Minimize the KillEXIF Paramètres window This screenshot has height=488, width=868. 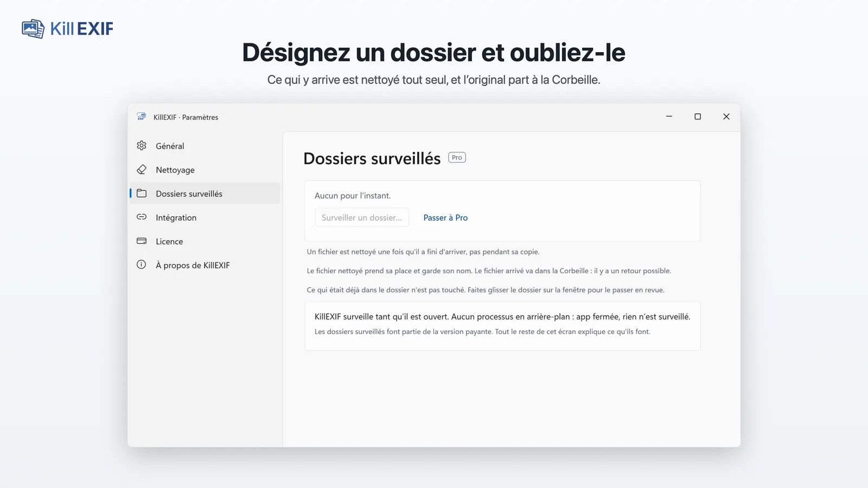pos(669,117)
